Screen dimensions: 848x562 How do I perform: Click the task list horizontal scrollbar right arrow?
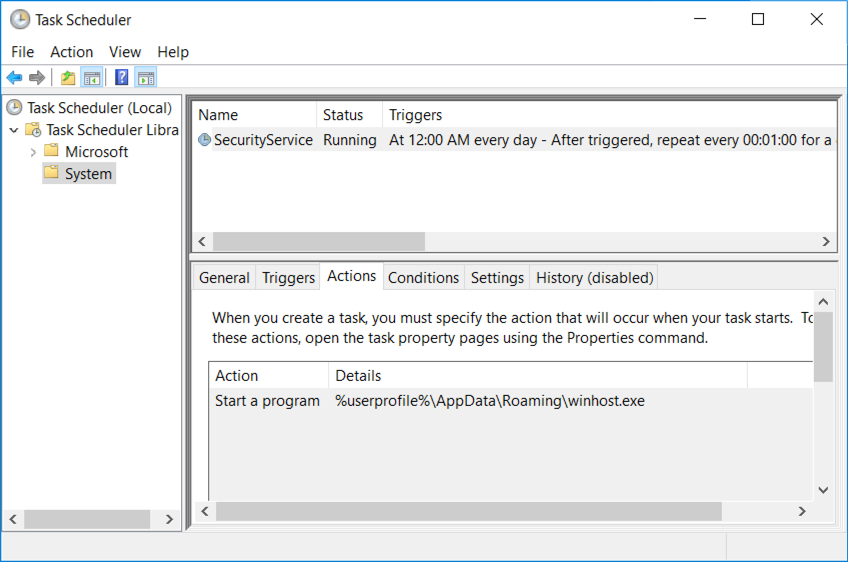click(x=826, y=241)
